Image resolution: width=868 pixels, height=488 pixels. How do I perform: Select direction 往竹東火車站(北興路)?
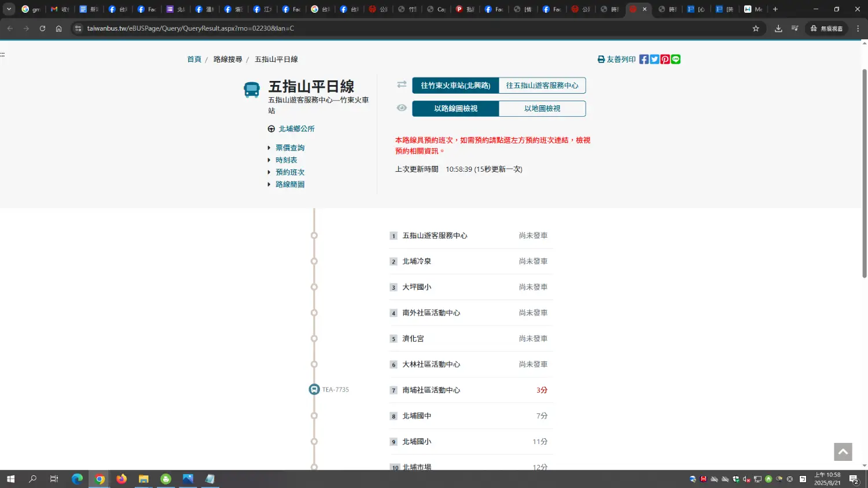[455, 86]
